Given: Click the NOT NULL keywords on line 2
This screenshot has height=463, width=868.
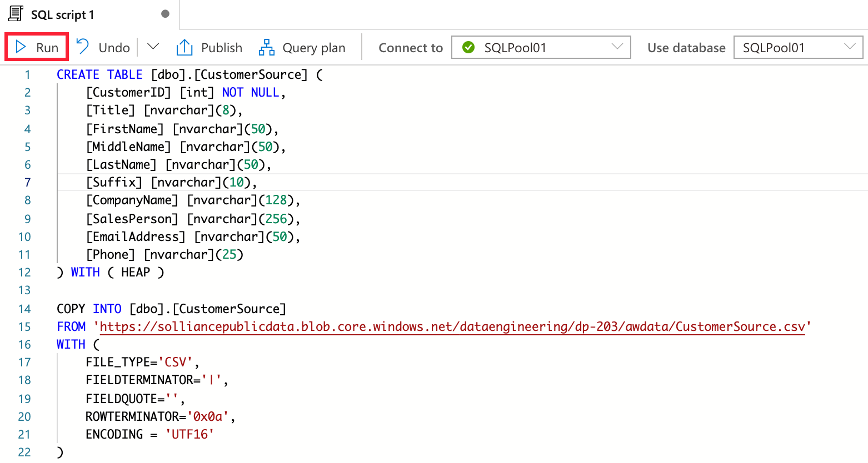Looking at the screenshot, I should 251,92.
